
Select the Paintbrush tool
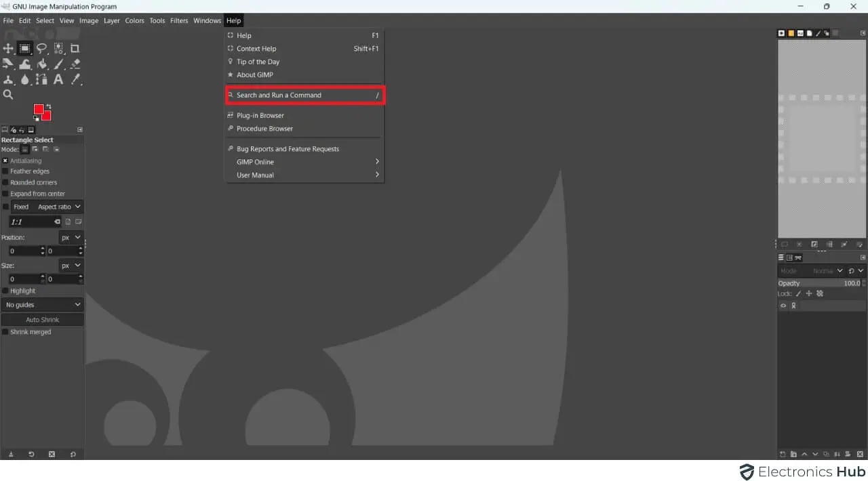[x=59, y=64]
